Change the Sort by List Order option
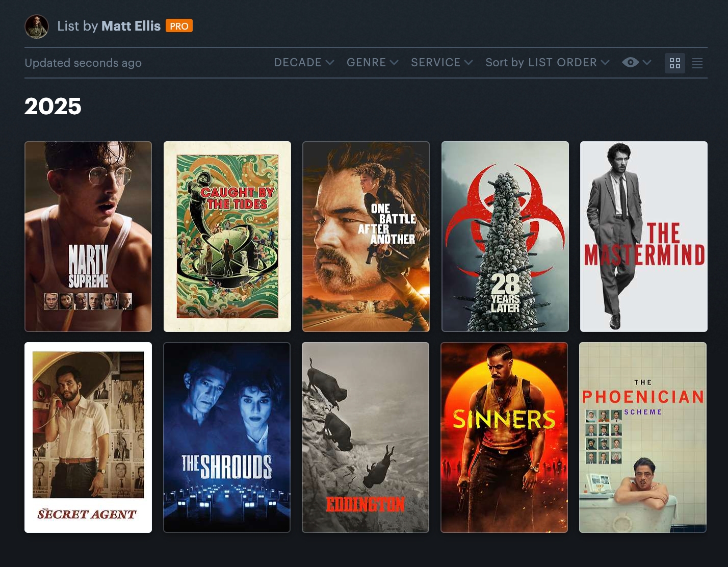728x567 pixels. [547, 62]
